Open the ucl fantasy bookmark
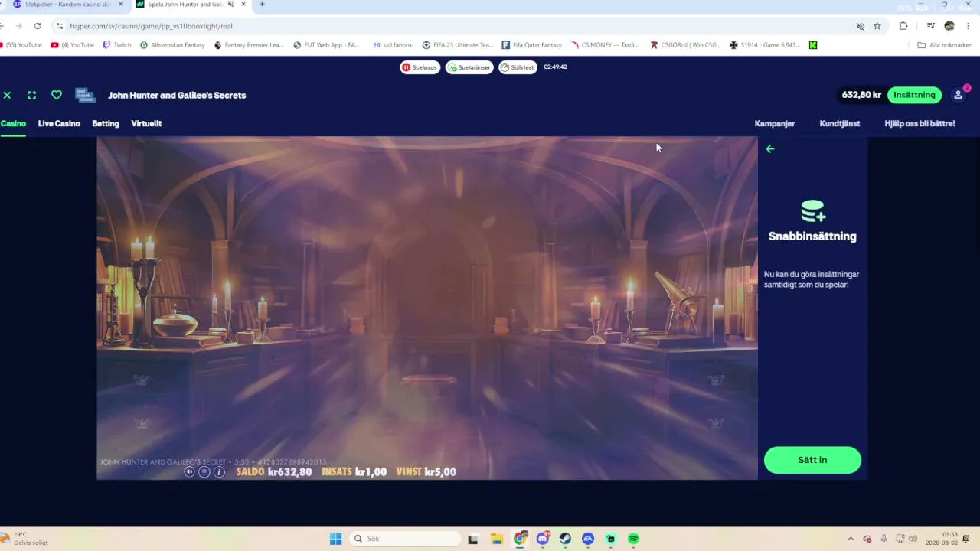The height and width of the screenshot is (551, 980). 393,45
